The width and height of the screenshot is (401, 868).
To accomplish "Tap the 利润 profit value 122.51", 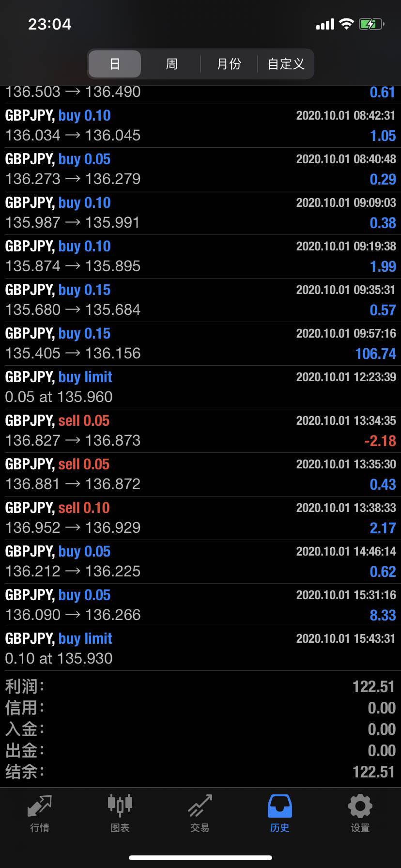I will point(373,687).
